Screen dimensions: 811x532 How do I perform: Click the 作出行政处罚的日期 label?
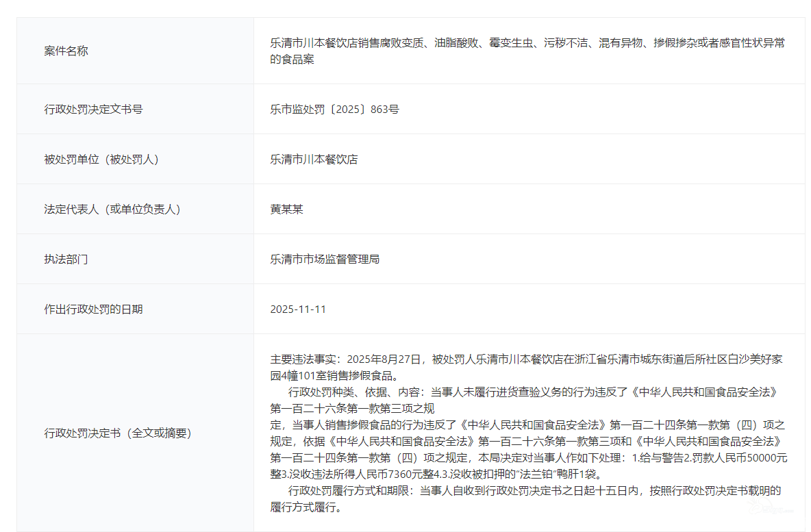[93, 309]
